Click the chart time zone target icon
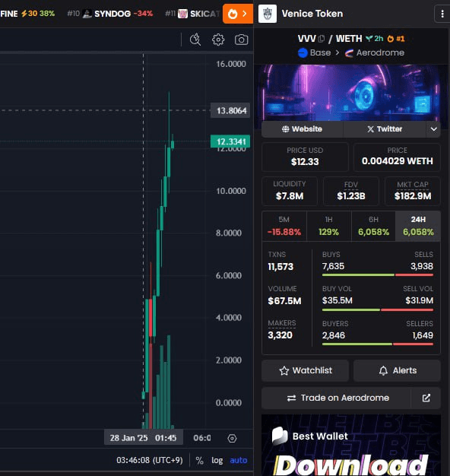 [x=232, y=438]
